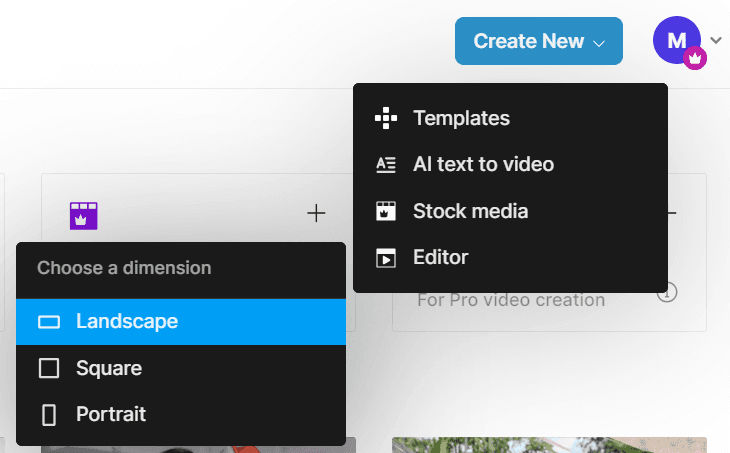Click the AI text to video icon
This screenshot has width=730, height=453.
pos(386,165)
